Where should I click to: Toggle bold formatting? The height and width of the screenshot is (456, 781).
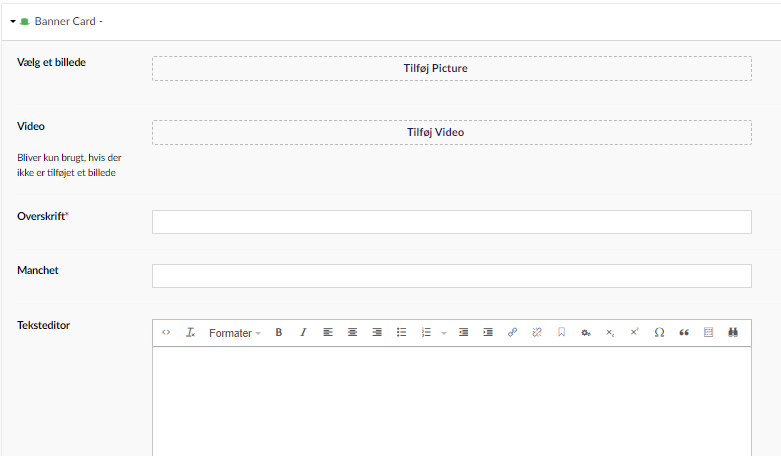click(279, 333)
